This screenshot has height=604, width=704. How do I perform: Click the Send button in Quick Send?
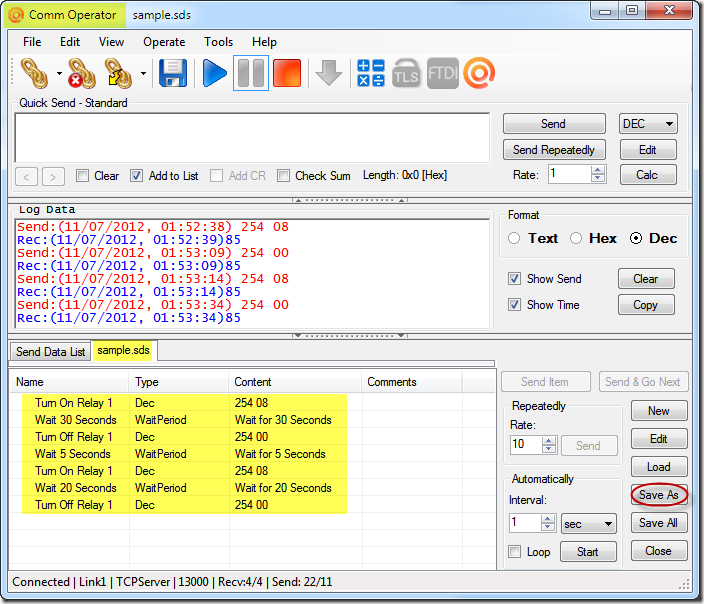(x=554, y=123)
